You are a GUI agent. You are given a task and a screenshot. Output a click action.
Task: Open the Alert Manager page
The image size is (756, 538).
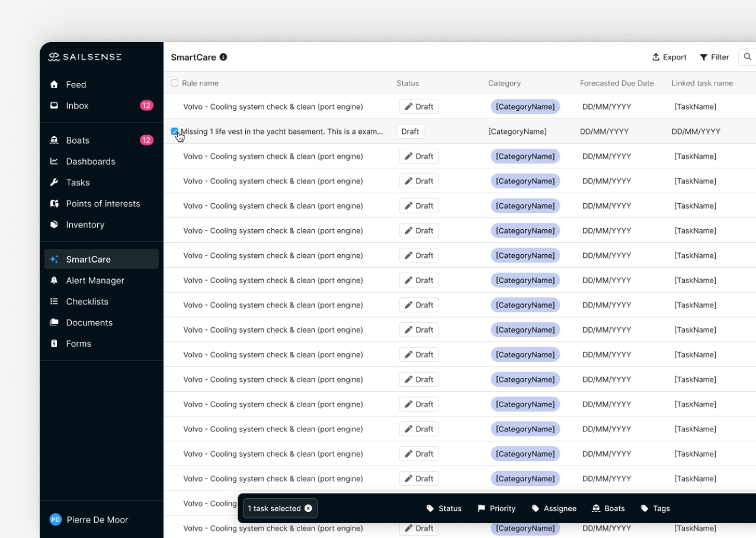pos(95,280)
